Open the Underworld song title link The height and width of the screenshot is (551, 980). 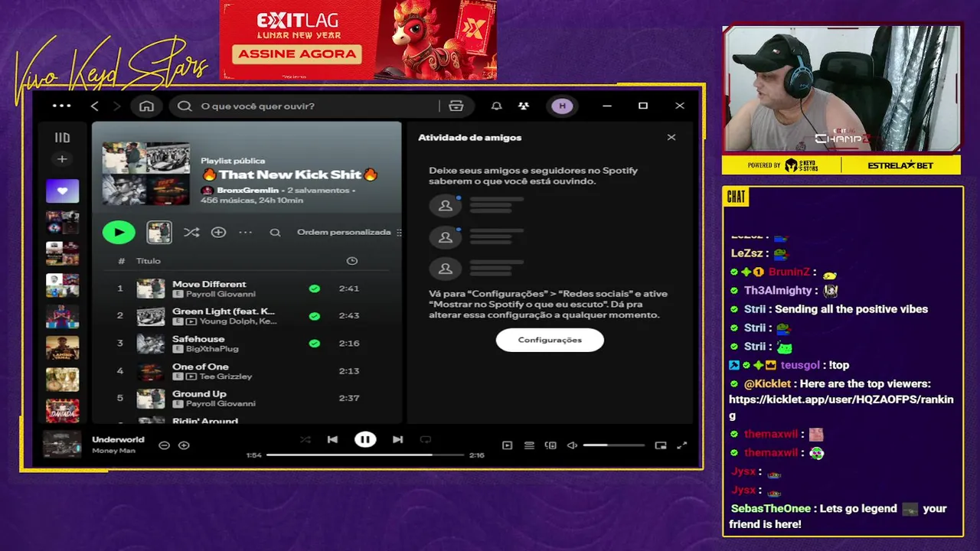[x=118, y=439]
